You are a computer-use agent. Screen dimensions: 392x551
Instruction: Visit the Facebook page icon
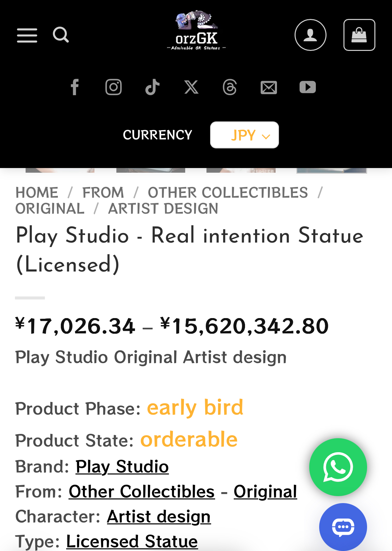pyautogui.click(x=75, y=87)
